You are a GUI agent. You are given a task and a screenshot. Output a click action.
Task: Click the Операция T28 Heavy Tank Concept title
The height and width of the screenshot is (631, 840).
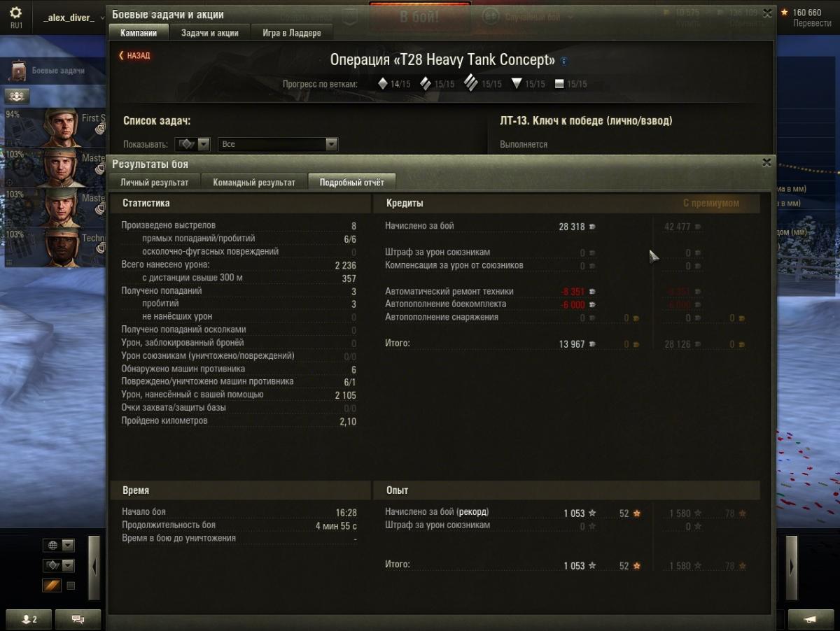pyautogui.click(x=442, y=60)
